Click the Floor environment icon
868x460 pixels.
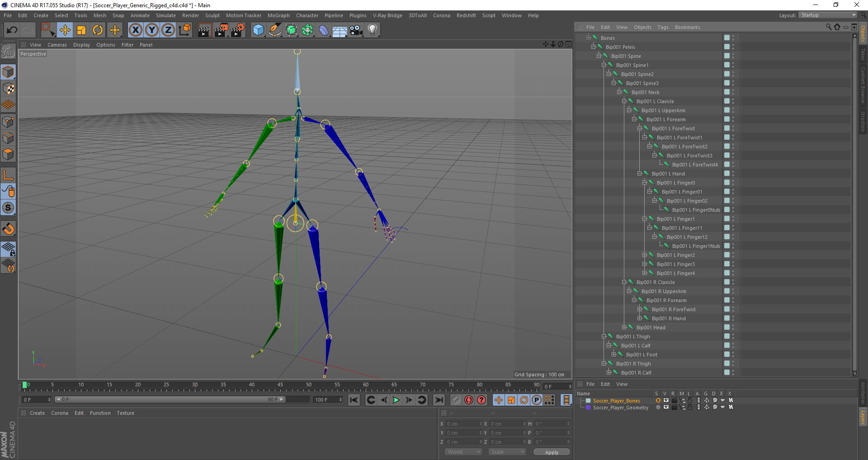coord(340,30)
